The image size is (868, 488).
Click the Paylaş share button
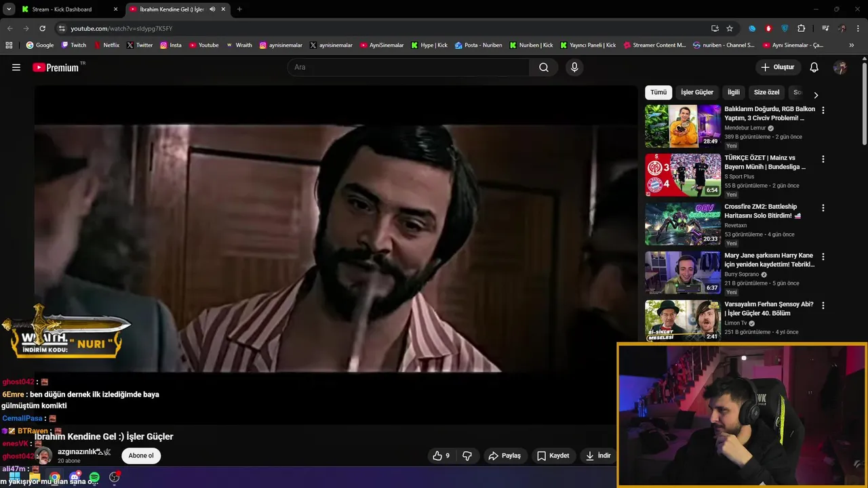click(505, 455)
